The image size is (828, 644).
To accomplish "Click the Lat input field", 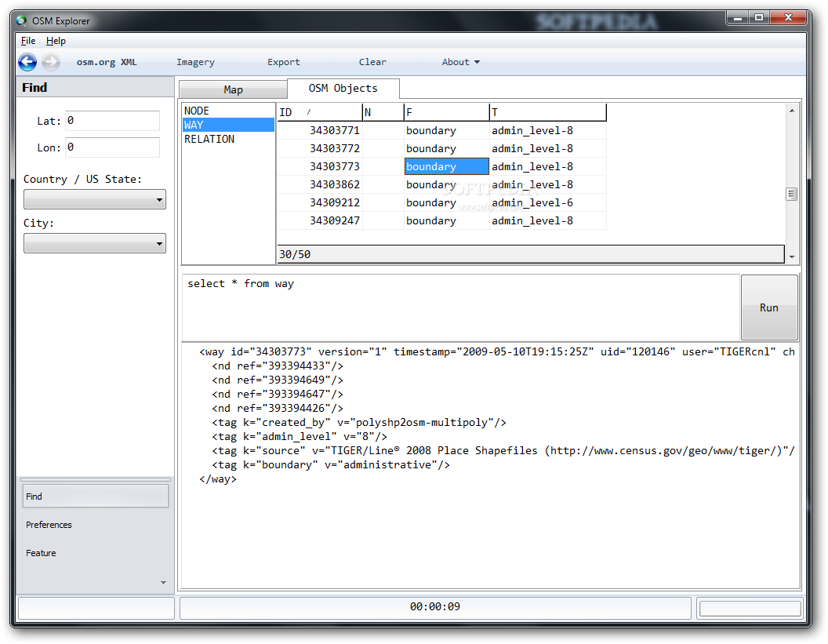I will pyautogui.click(x=112, y=121).
